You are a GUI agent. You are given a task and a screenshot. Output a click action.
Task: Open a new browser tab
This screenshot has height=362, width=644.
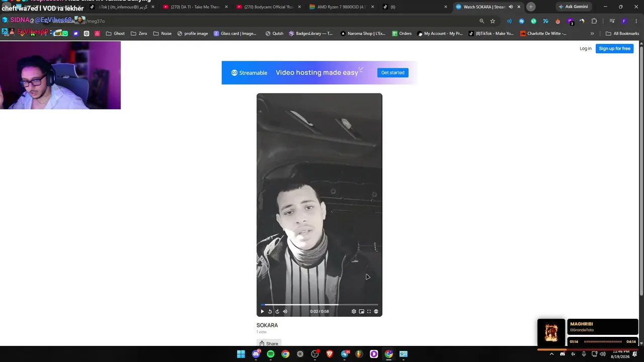tap(531, 7)
